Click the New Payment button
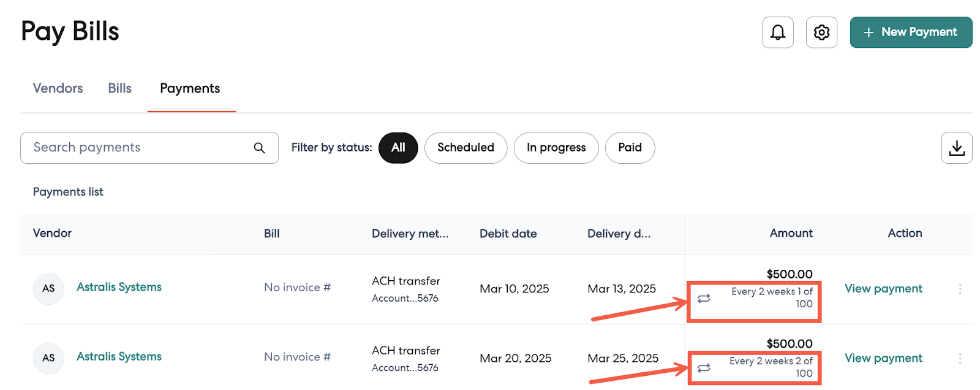The image size is (980, 390). click(x=911, y=32)
